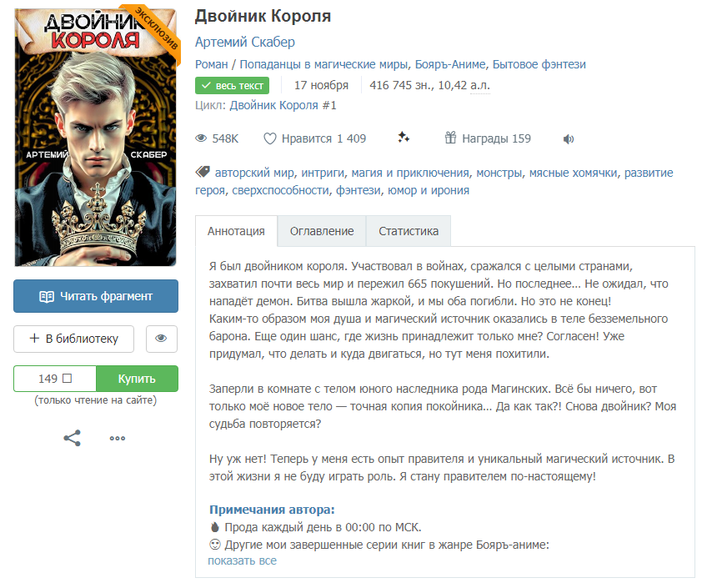Open the Бояръ-Аниме genre link
Screen dimensions: 707x588
450,64
